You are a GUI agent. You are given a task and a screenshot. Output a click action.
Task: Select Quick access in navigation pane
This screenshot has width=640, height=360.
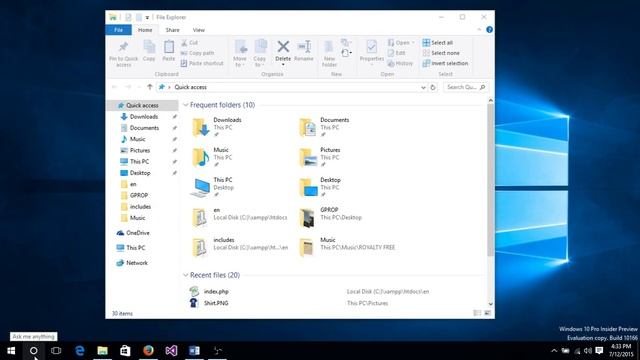(x=142, y=105)
